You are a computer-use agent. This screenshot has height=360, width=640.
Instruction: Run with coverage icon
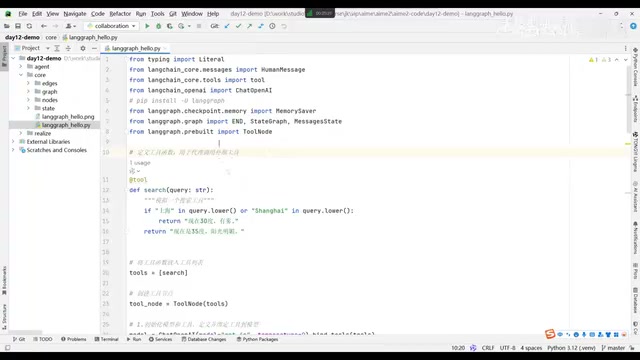pos(169,26)
